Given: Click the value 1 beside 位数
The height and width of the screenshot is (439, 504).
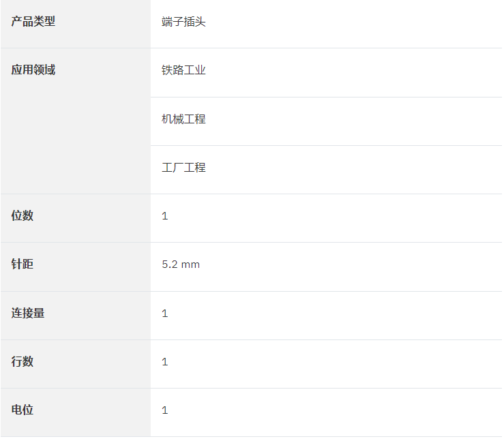Looking at the screenshot, I should pyautogui.click(x=165, y=216).
